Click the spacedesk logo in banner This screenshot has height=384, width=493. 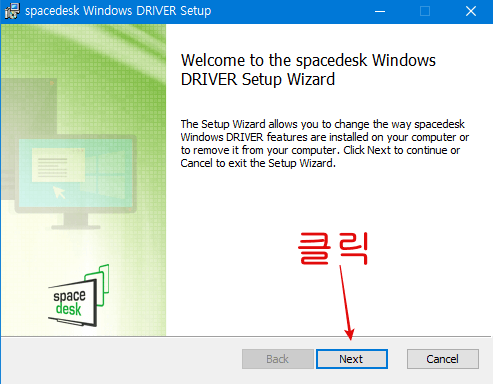[x=79, y=295]
